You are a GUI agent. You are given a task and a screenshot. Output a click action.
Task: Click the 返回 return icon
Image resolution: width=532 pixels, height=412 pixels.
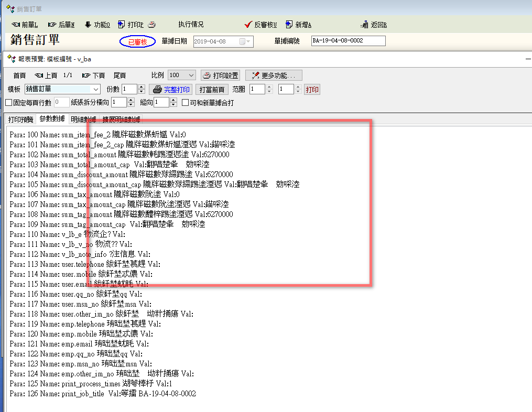tap(364, 25)
